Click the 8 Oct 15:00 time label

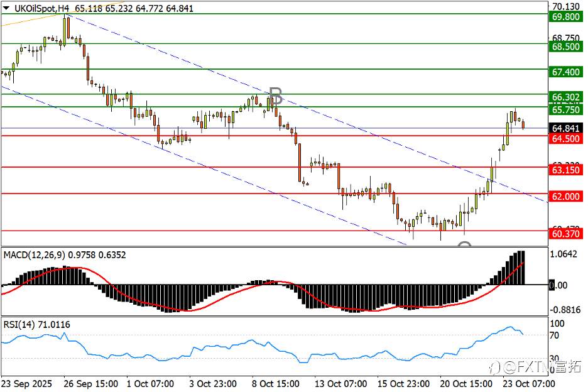[276, 384]
